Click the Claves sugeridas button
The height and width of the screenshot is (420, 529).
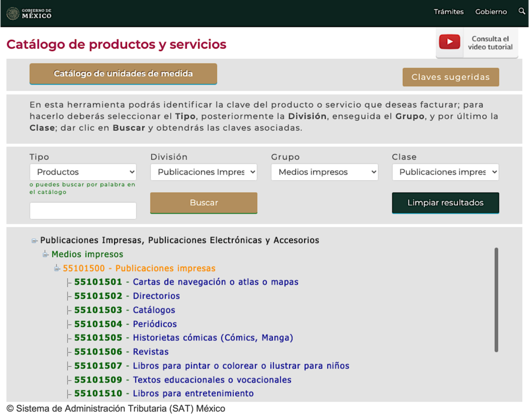click(x=451, y=77)
